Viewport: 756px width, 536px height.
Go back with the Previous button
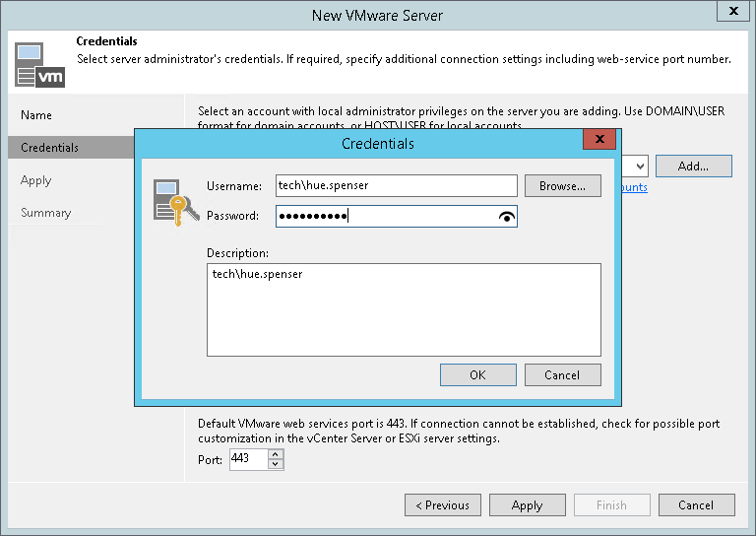coord(443,505)
